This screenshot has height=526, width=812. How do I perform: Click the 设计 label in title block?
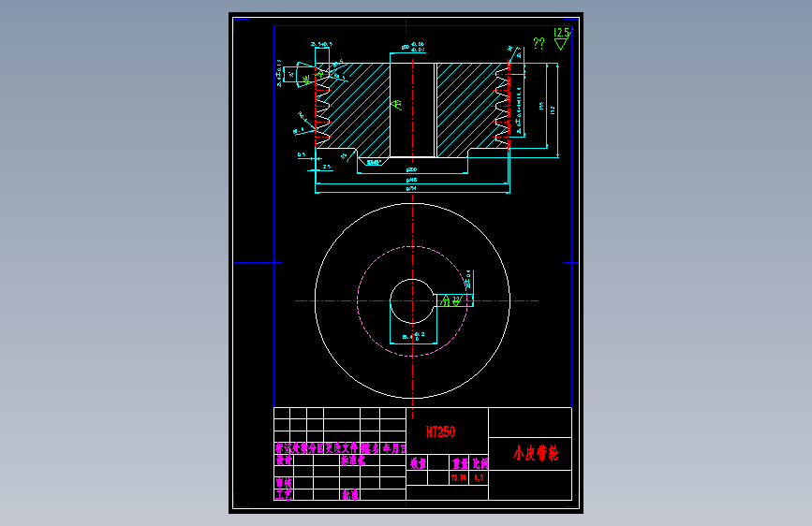coord(283,460)
